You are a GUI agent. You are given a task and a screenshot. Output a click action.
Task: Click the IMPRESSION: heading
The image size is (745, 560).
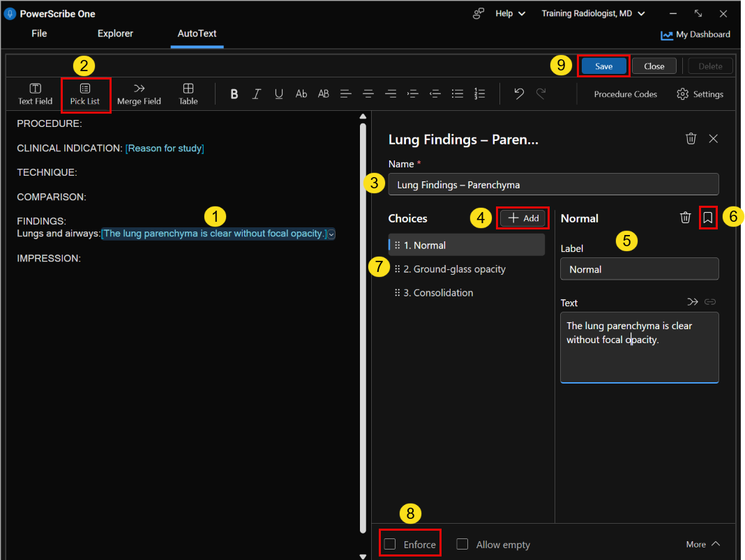coord(49,259)
